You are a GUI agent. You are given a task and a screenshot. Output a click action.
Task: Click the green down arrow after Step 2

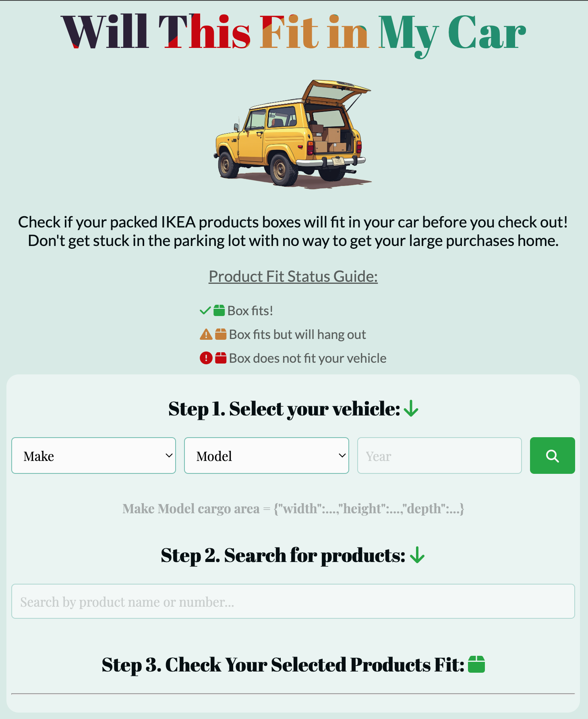[x=417, y=555]
